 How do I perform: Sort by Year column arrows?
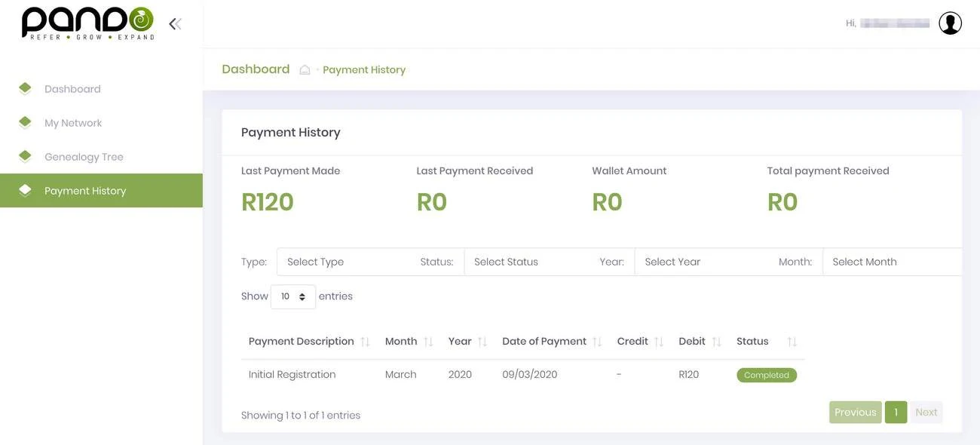[482, 342]
